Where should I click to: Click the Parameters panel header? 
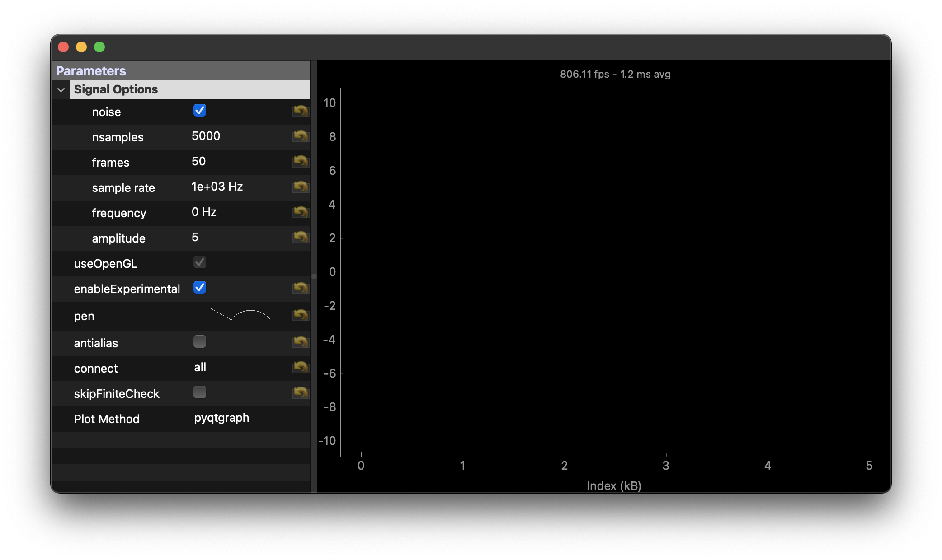90,70
